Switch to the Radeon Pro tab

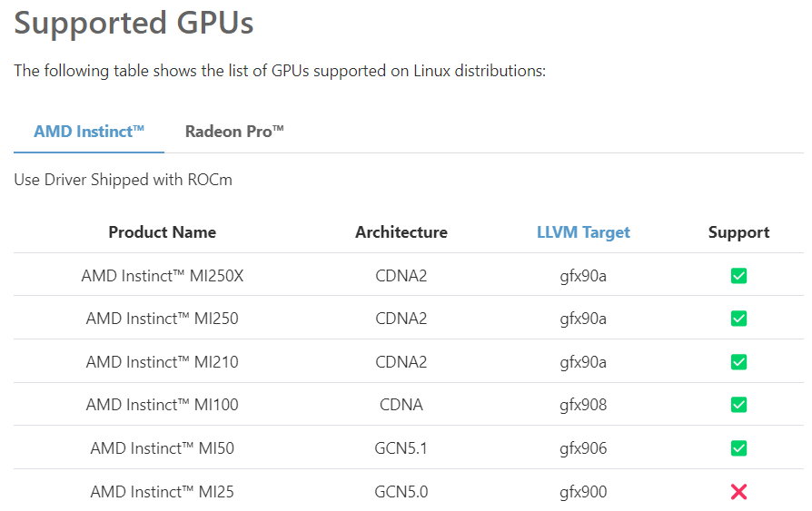[x=234, y=132]
